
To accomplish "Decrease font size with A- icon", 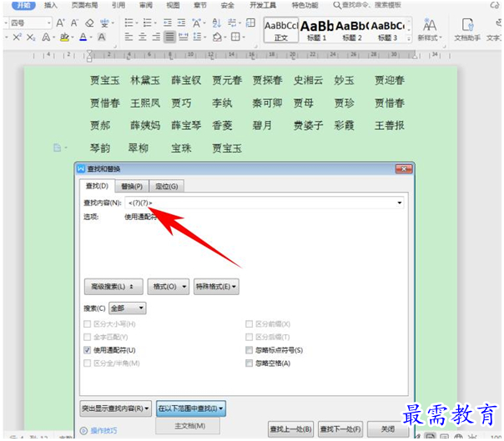I will pyautogui.click(x=74, y=23).
